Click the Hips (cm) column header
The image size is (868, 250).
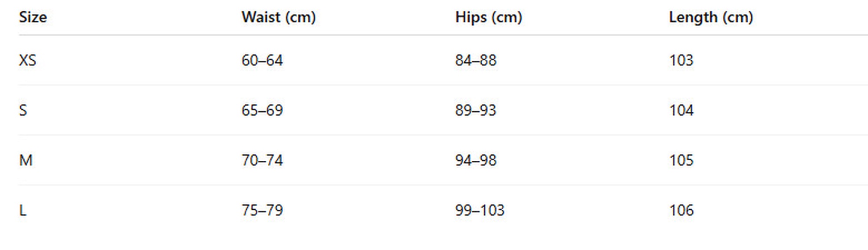point(489,17)
